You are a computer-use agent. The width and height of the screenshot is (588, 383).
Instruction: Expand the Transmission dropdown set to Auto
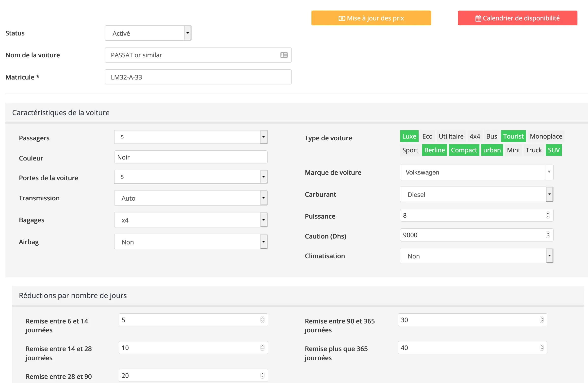(x=191, y=198)
